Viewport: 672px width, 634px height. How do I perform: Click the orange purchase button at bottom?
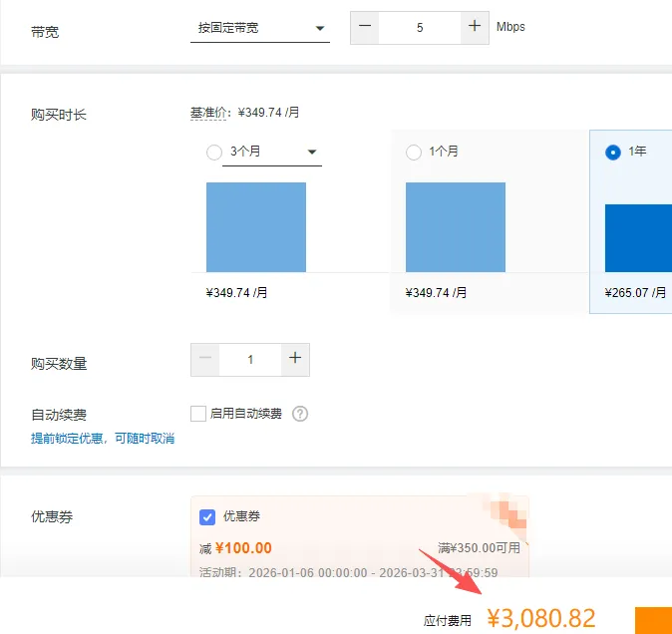653,620
